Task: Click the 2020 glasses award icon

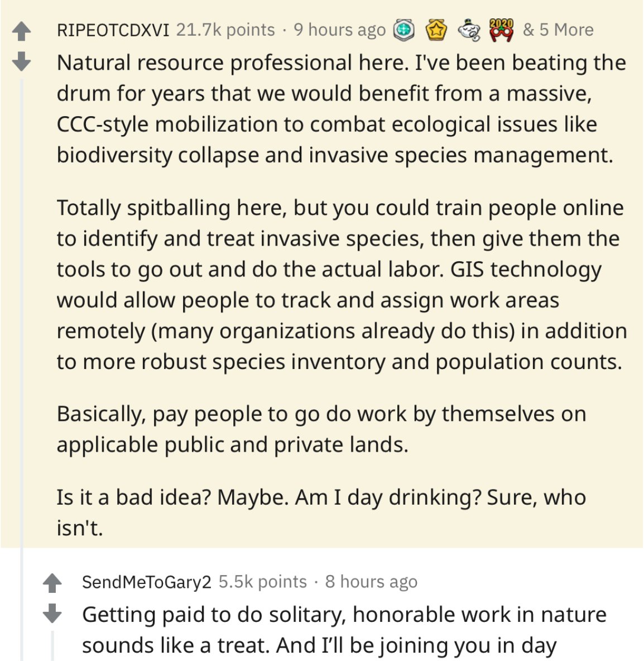Action: (501, 30)
